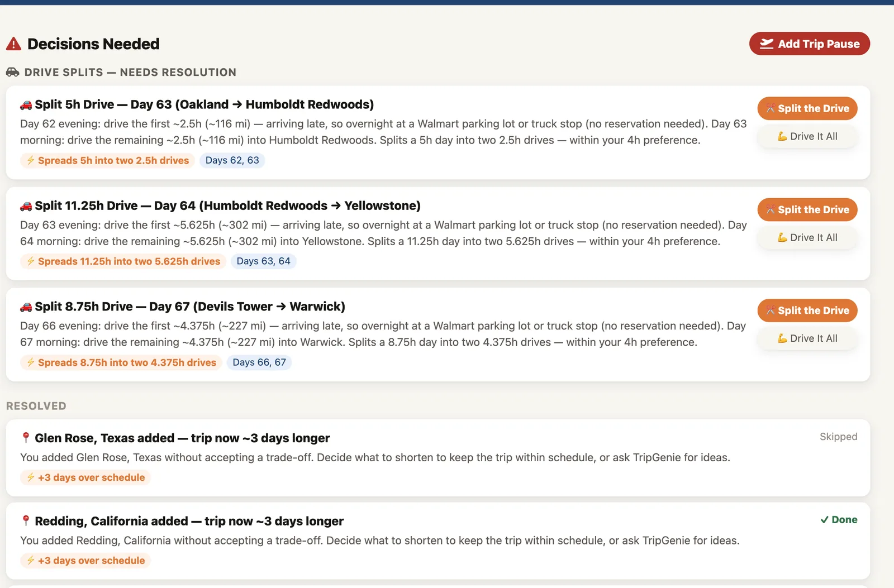
Task: Click the Days 62, 63 tag
Action: (x=232, y=160)
